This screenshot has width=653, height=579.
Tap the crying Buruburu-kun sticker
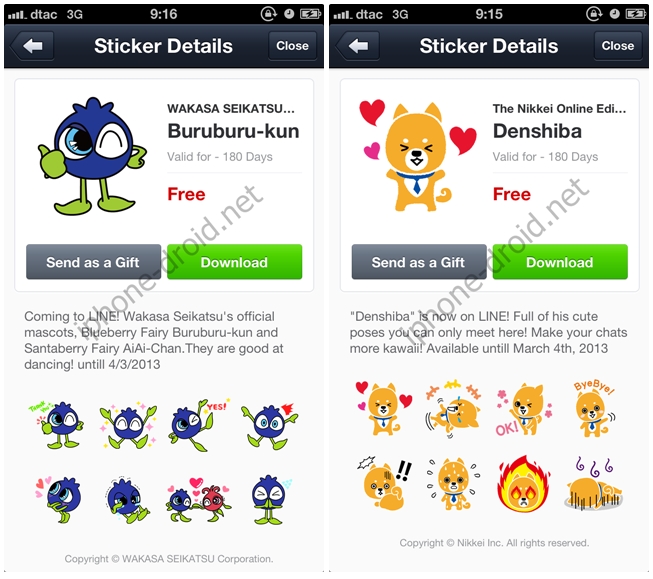point(127,500)
